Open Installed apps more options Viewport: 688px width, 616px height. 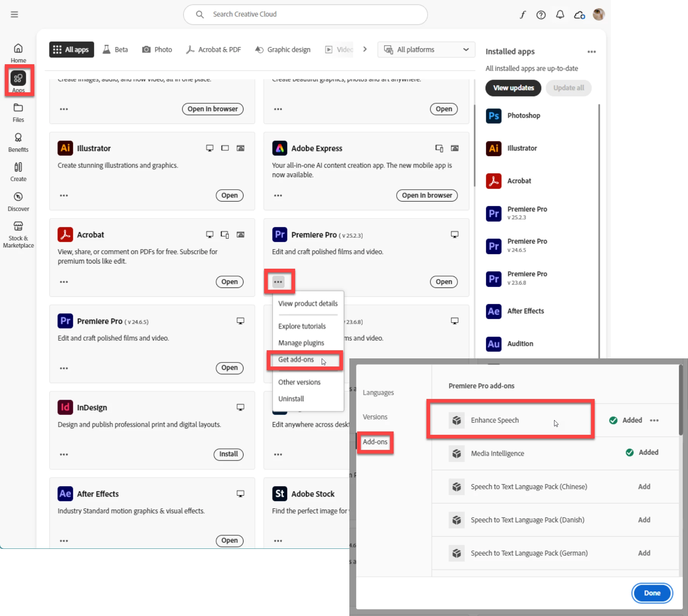591,52
